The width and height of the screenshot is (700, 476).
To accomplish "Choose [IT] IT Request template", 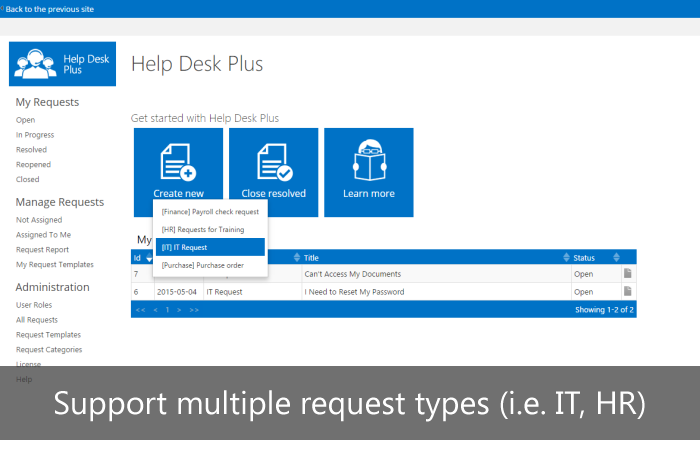I will coord(210,247).
